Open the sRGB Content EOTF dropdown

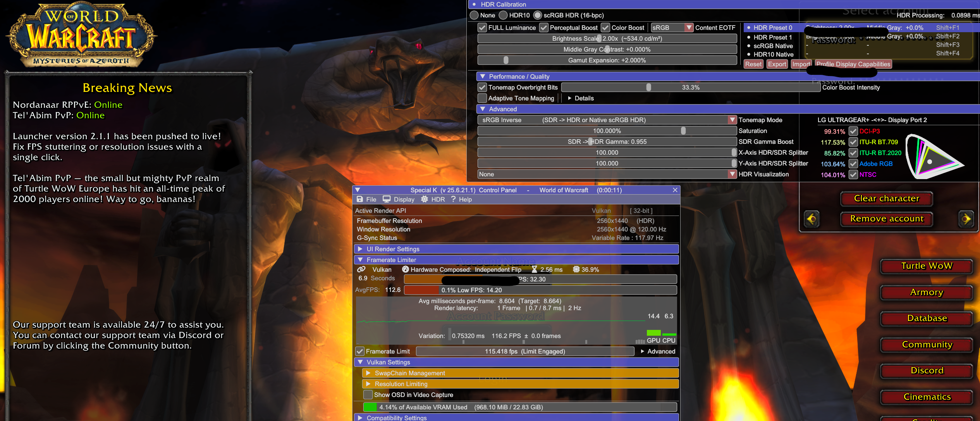tap(672, 28)
